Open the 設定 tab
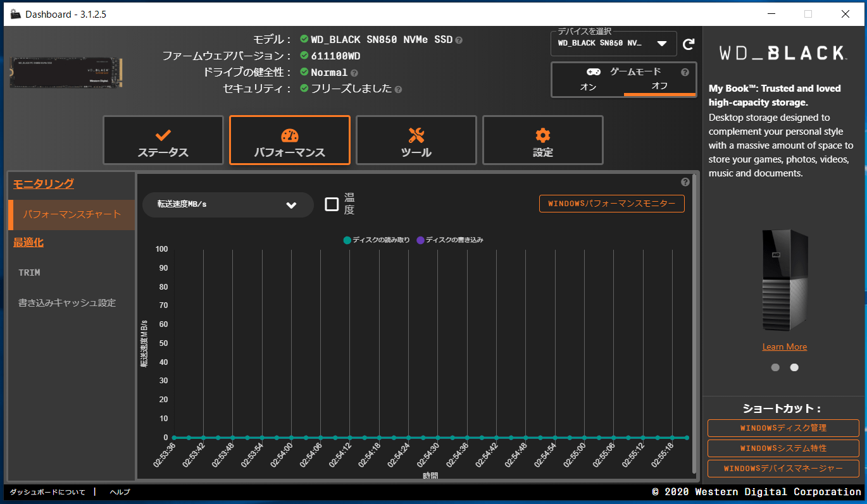 [543, 140]
